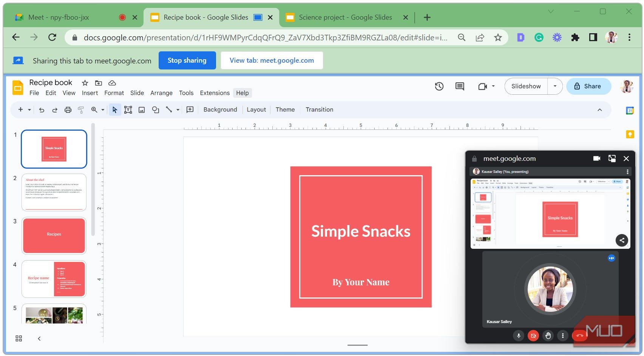The width and height of the screenshot is (644, 356).
Task: Switch to Science project tab
Action: (345, 17)
